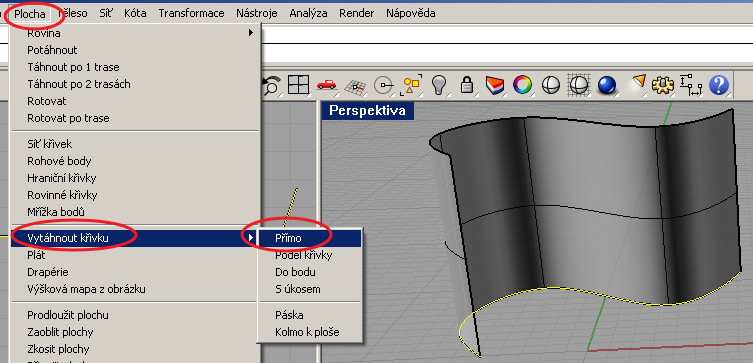
Task: Open the Plocha menu
Action: (x=30, y=13)
